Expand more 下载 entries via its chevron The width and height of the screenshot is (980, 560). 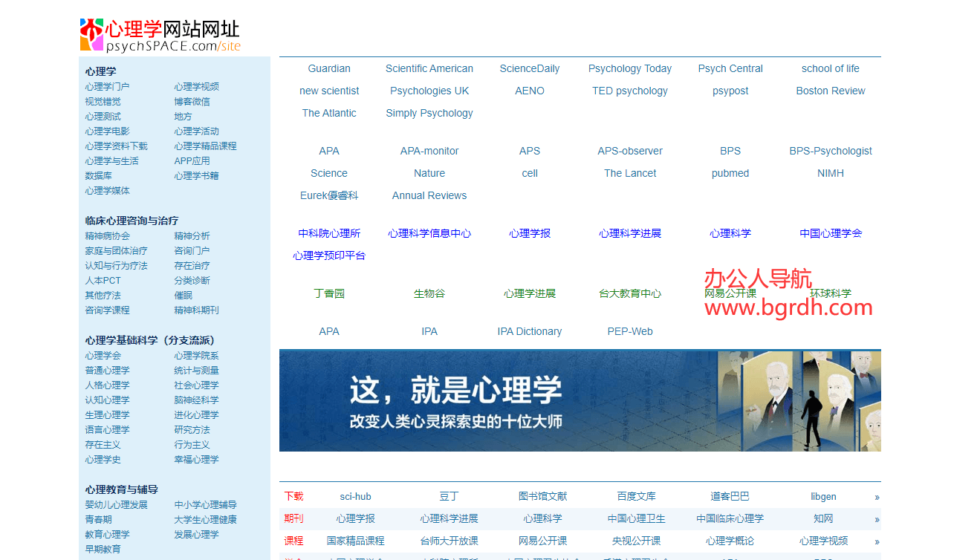tap(877, 496)
